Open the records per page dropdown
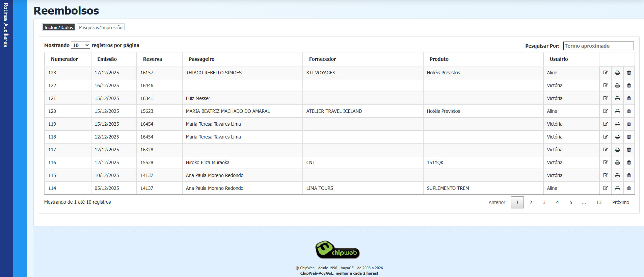The width and height of the screenshot is (644, 277). [80, 45]
